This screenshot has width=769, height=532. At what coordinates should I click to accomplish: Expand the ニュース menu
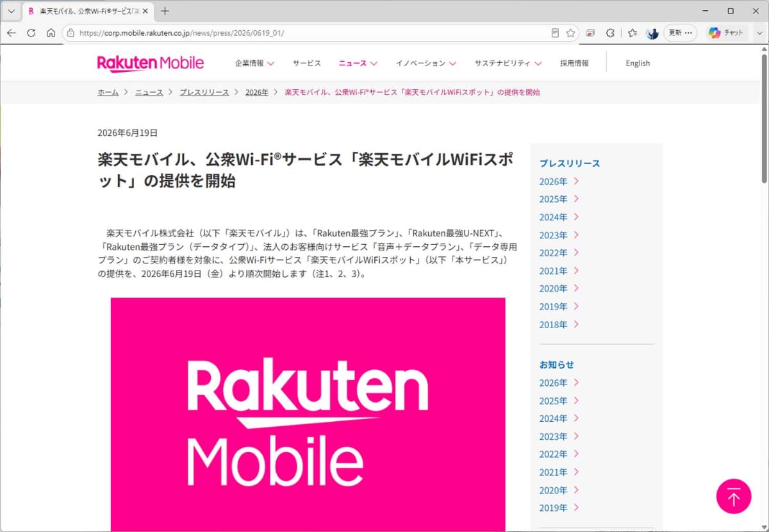(x=358, y=63)
